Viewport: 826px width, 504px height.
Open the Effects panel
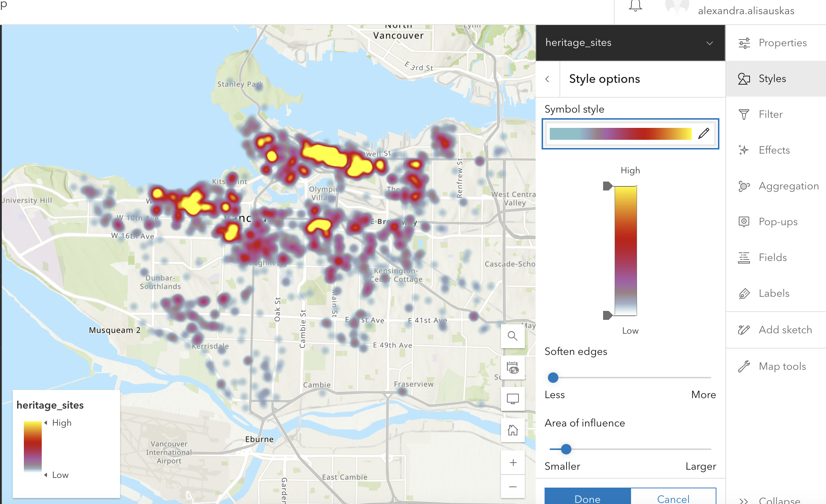click(x=776, y=150)
